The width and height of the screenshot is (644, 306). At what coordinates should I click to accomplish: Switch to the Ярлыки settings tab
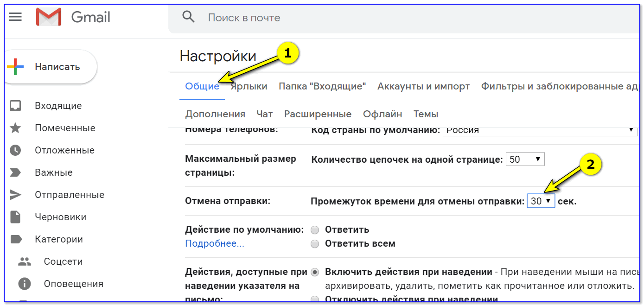pos(249,86)
